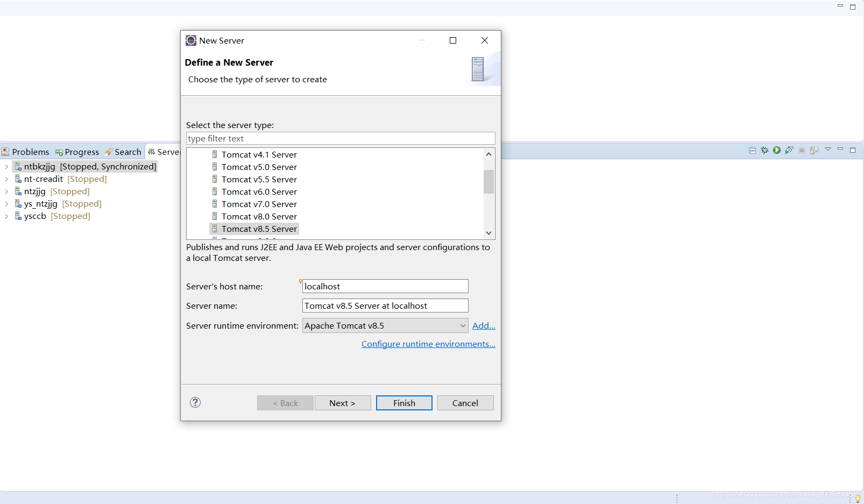Switch to the Search tab
This screenshot has width=864, height=504.
pos(123,152)
